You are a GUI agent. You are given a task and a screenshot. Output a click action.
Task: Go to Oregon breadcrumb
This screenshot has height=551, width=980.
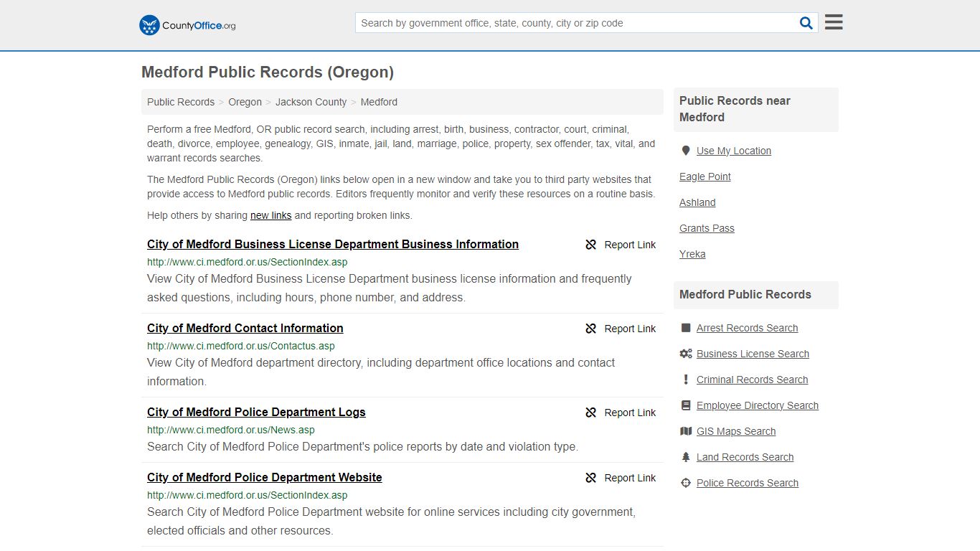pyautogui.click(x=245, y=102)
